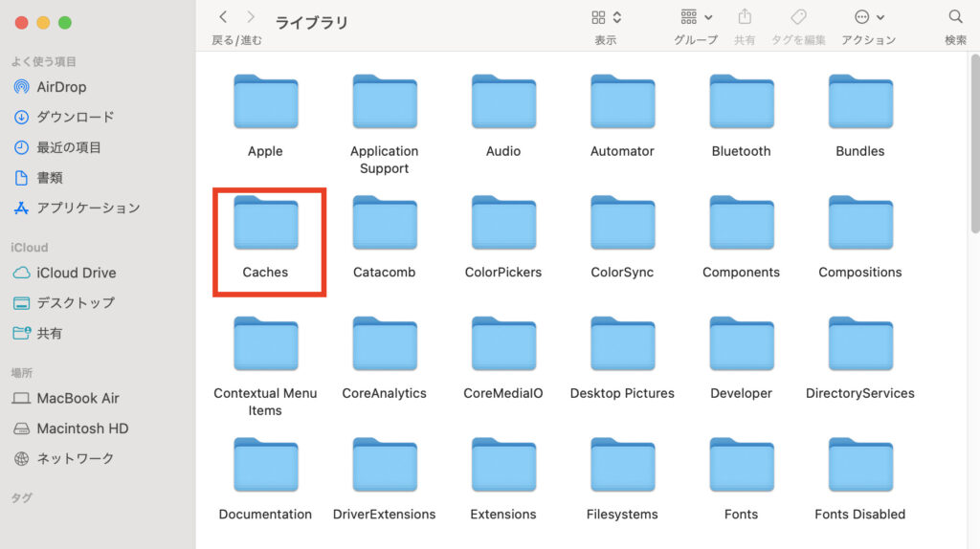Click the back navigation arrow
The width and height of the screenshot is (980, 549).
(x=223, y=17)
